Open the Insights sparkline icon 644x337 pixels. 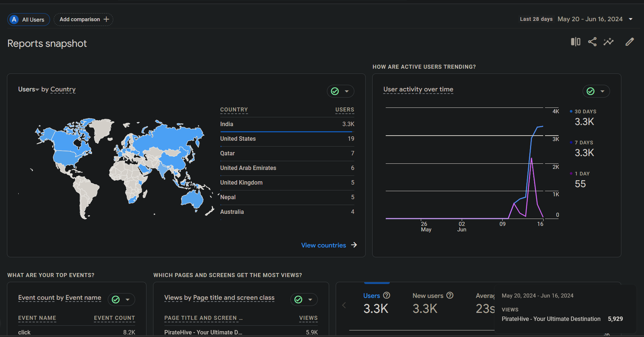(x=609, y=42)
